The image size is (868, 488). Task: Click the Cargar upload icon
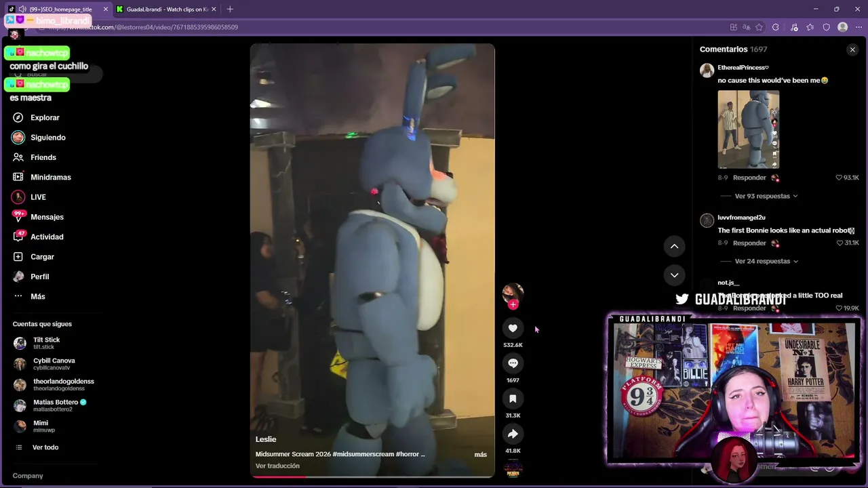18,257
